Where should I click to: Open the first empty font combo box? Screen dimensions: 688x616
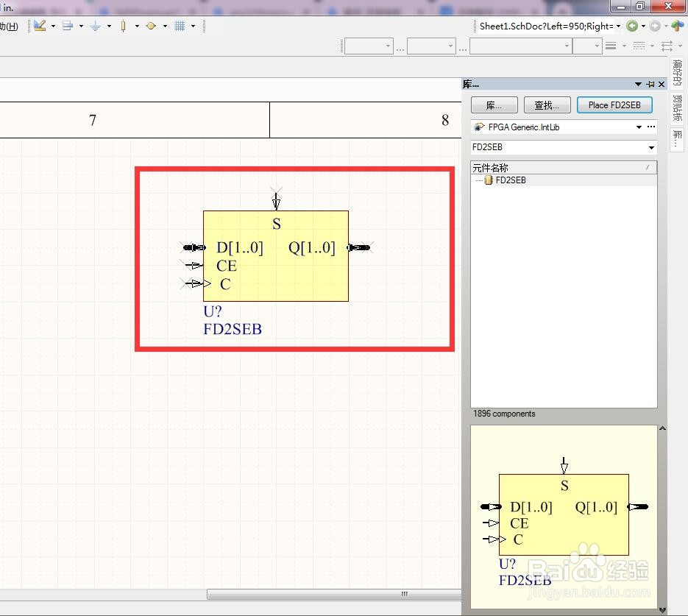pos(369,46)
